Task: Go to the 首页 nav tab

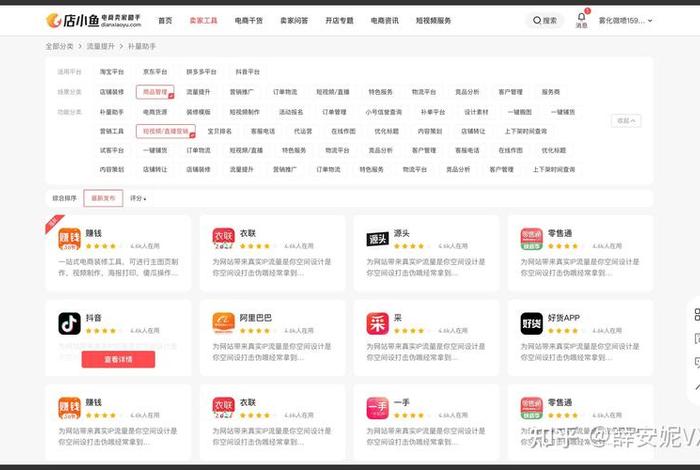Action: 165,21
